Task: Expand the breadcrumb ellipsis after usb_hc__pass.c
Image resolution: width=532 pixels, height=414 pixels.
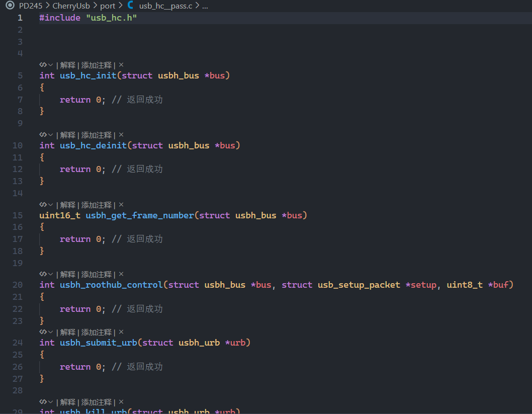Action: coord(205,6)
